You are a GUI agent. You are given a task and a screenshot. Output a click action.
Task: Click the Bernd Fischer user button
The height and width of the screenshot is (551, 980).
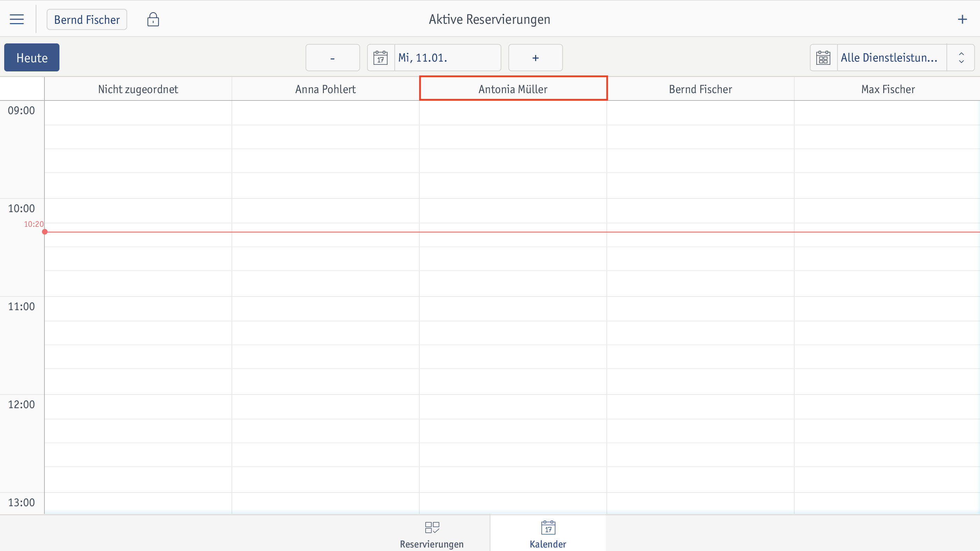[x=87, y=19]
